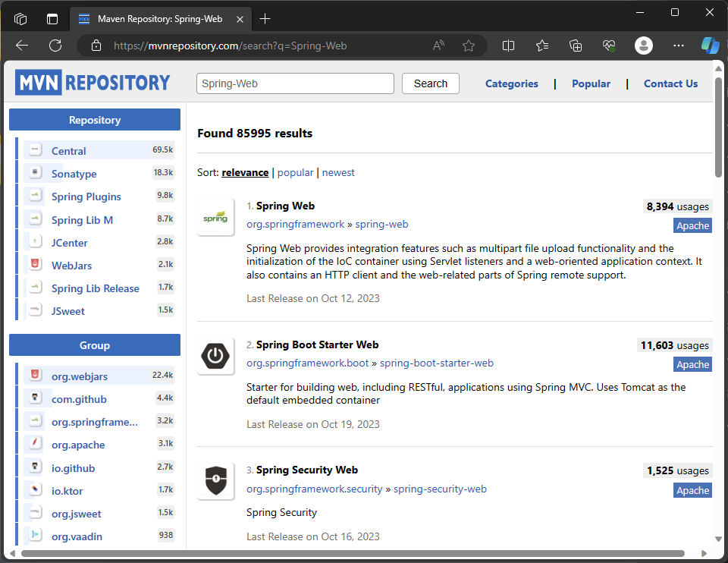
Task: Click the horizontal scrollbar thumb
Action: point(353,553)
